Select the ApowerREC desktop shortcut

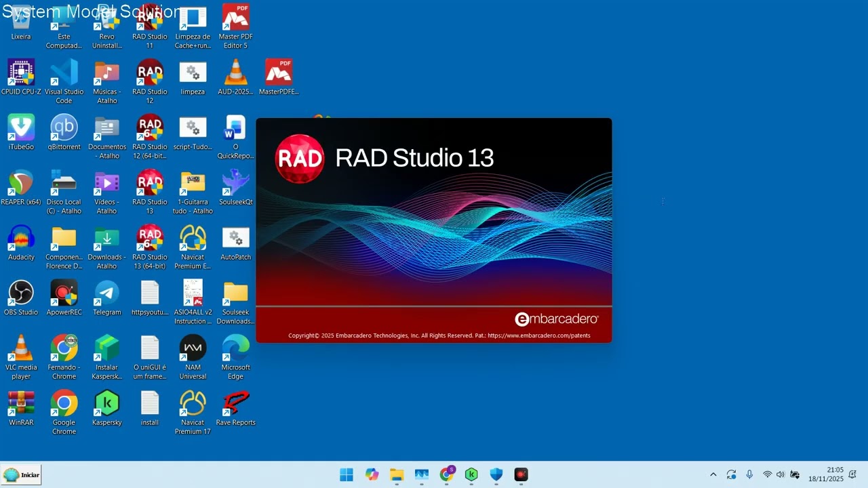pos(64,297)
